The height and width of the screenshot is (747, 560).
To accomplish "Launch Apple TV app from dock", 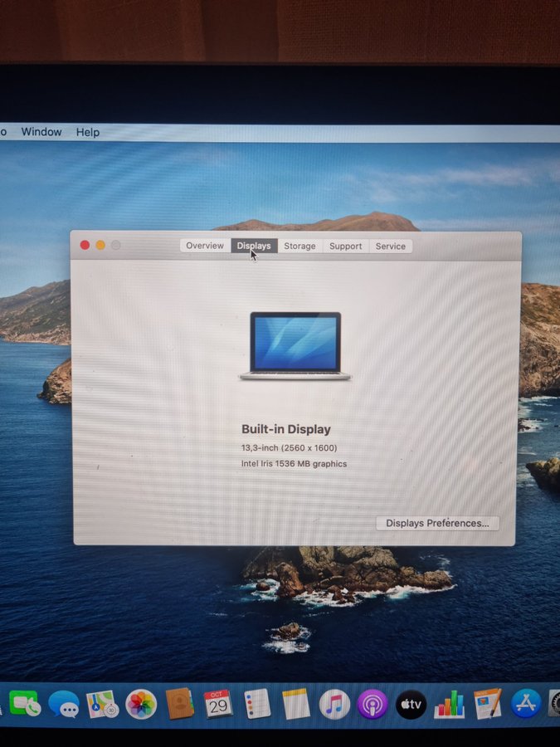I will 411,704.
